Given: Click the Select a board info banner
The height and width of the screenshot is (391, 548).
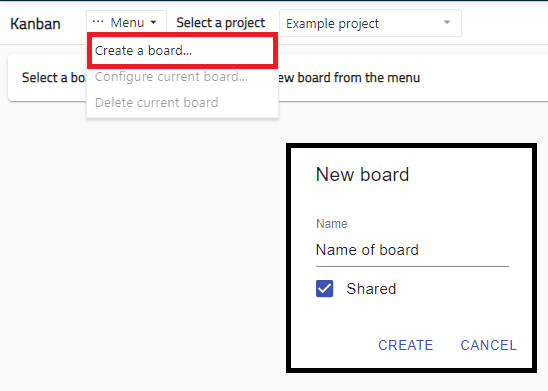Looking at the screenshot, I should (x=277, y=78).
